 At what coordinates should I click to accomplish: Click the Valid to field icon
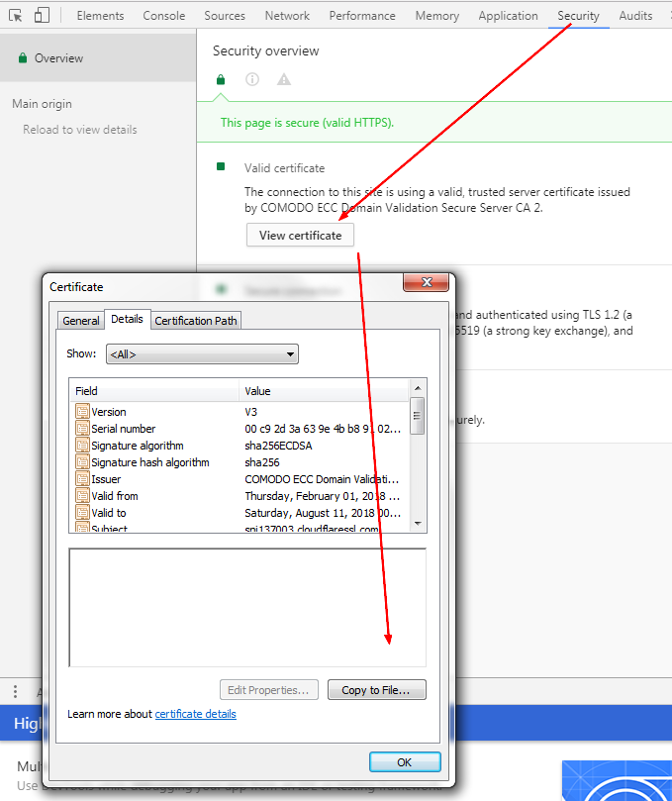[x=82, y=512]
